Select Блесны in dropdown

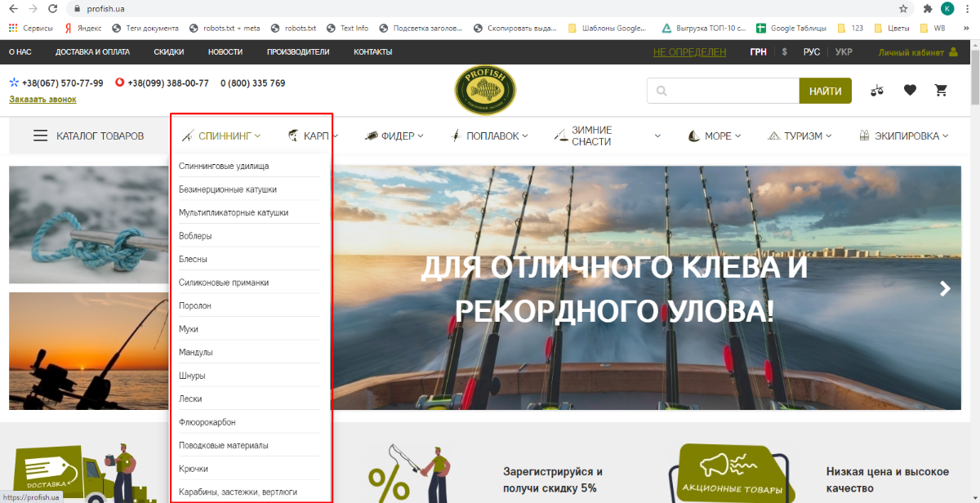coord(193,259)
